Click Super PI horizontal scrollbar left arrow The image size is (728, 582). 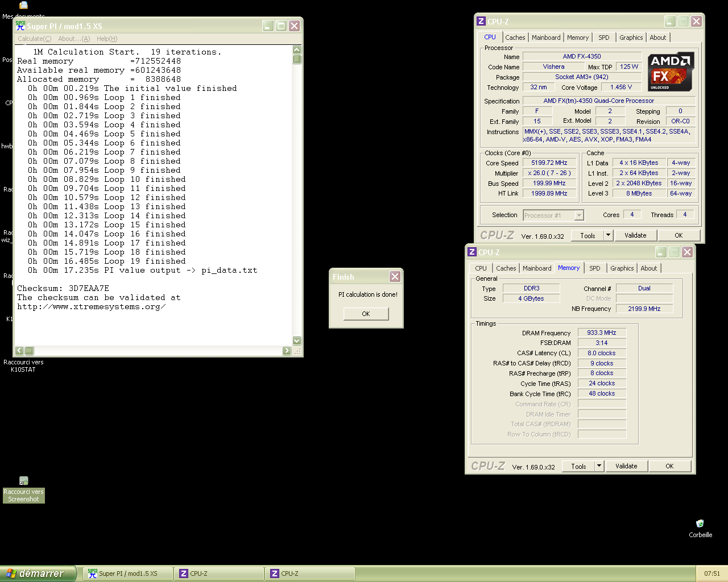tap(19, 351)
